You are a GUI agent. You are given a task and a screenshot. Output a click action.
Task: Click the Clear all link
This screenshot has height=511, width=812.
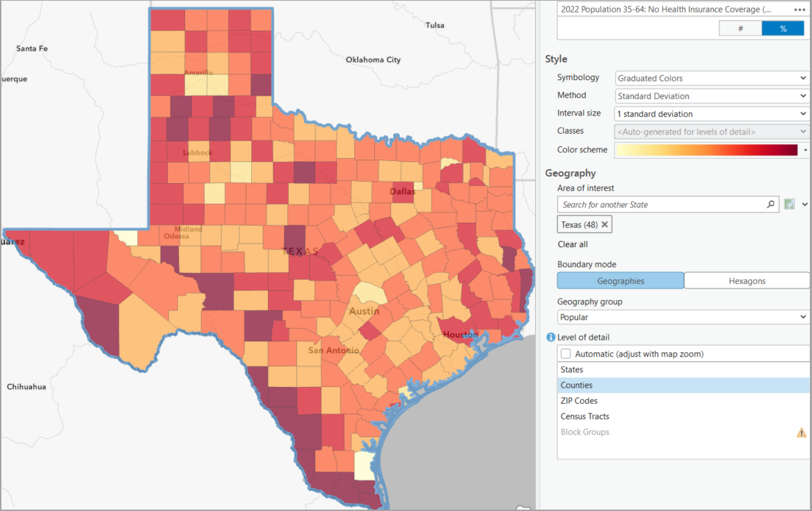pyautogui.click(x=572, y=244)
